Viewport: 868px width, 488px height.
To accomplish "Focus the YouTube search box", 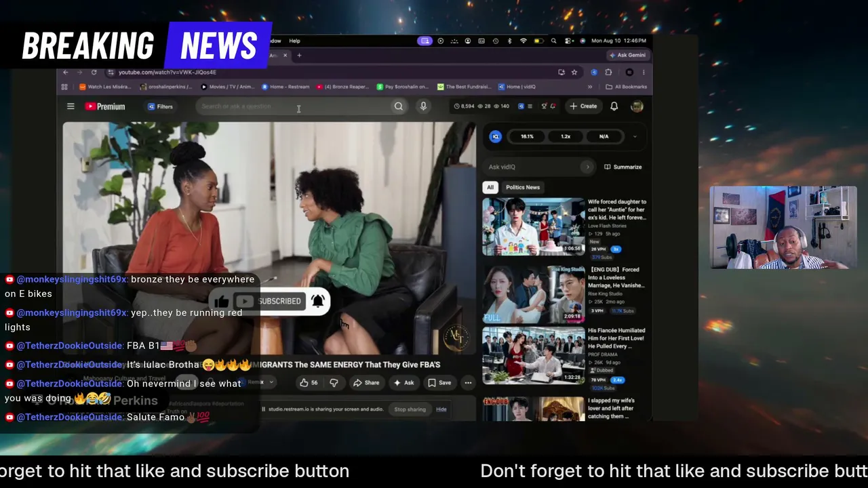I will click(293, 106).
